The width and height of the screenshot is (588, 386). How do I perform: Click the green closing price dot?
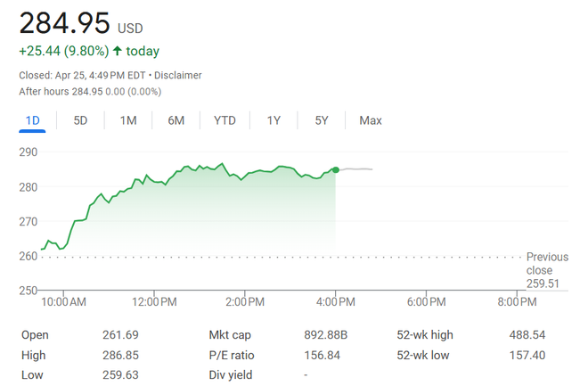[336, 170]
